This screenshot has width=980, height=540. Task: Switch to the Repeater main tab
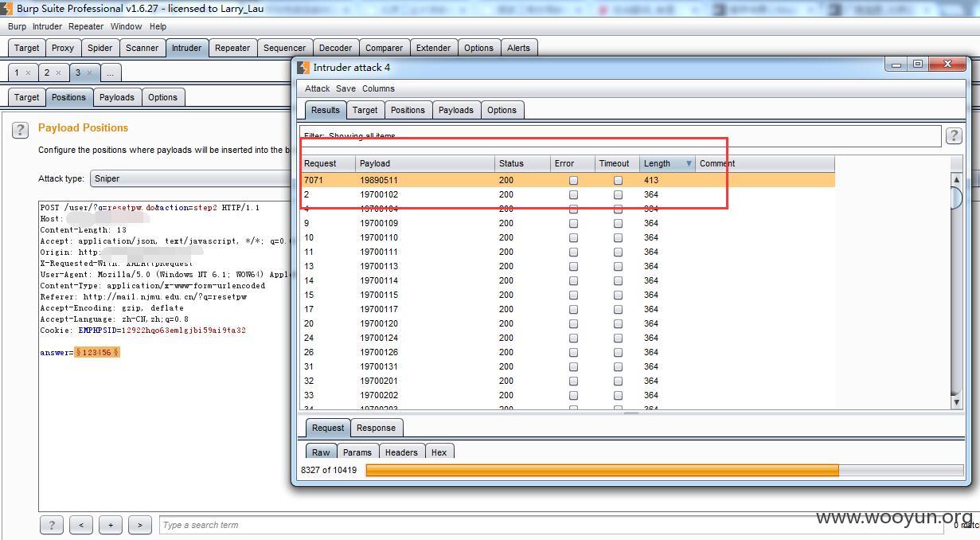[x=232, y=48]
